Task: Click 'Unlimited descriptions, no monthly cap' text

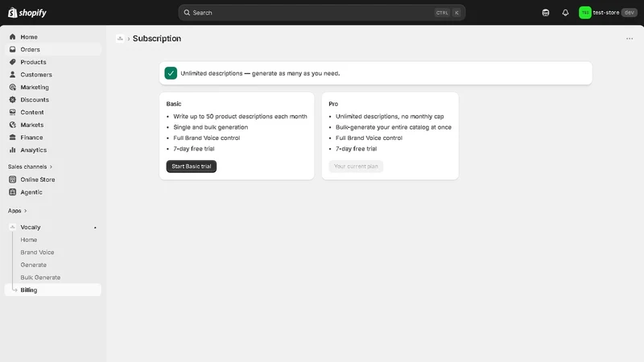Action: click(390, 117)
